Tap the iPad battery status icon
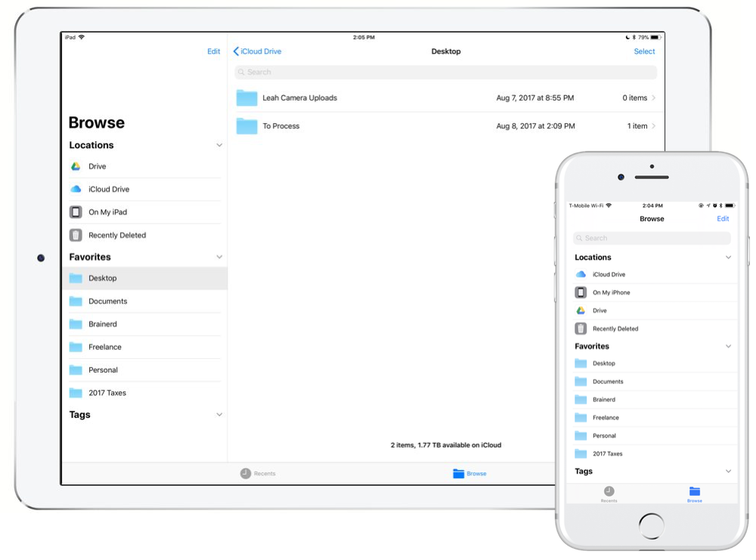Screen dimensions: 756x560 coord(655,37)
